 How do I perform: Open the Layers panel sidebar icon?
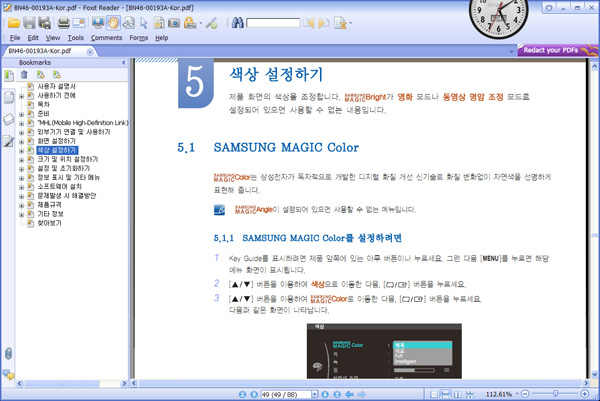[x=8, y=119]
